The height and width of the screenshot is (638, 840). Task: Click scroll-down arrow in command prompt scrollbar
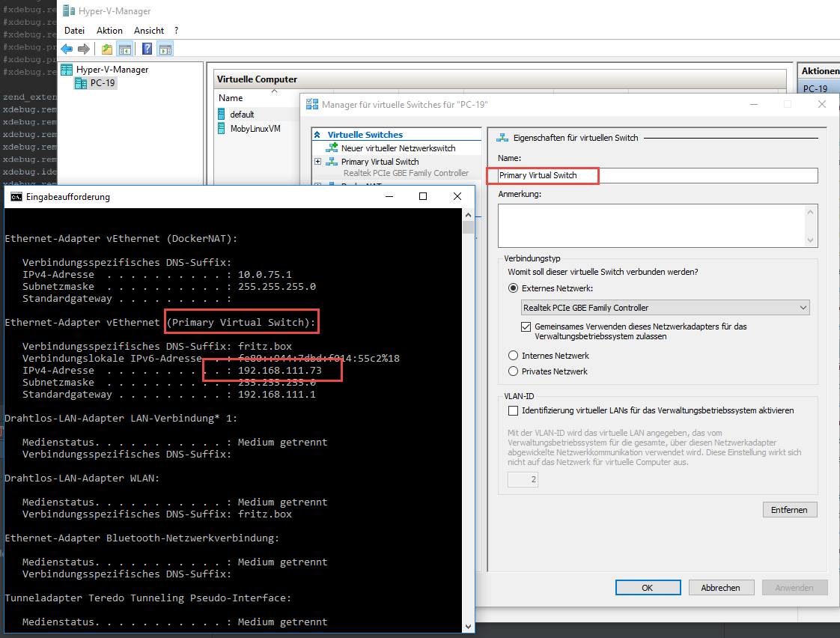coord(468,626)
